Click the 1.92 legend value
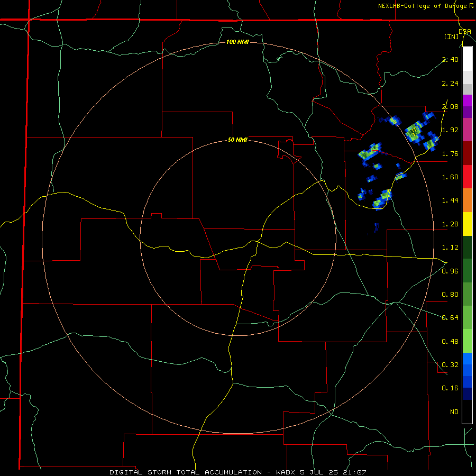The image size is (476, 476). pos(450,130)
